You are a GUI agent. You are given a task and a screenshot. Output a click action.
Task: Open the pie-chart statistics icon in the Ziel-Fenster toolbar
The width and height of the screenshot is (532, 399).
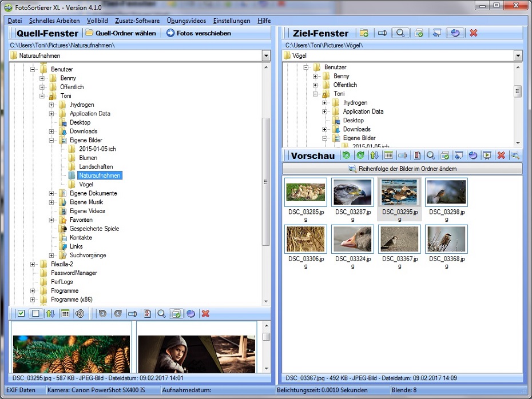[455, 33]
